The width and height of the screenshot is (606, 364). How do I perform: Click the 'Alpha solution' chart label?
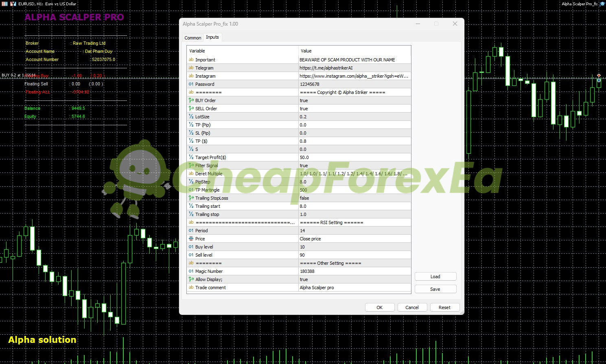(x=42, y=340)
